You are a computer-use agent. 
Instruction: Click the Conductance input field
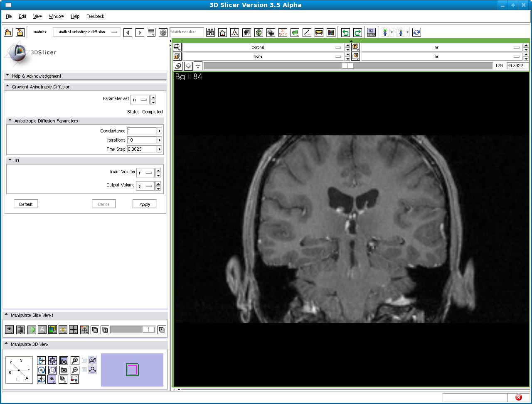(x=141, y=131)
